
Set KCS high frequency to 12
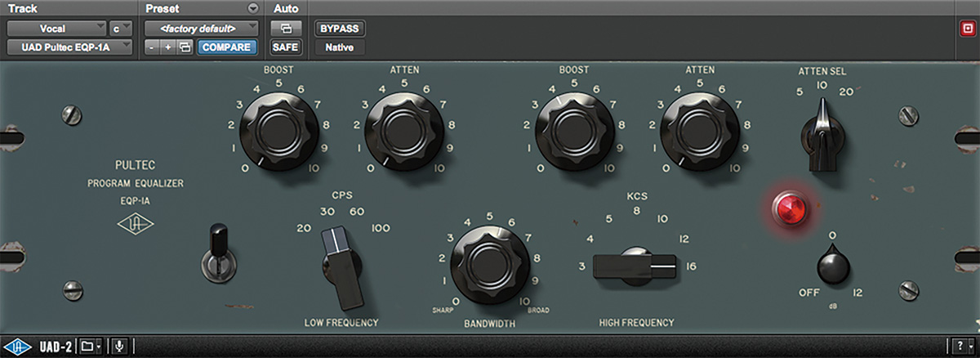[684, 239]
